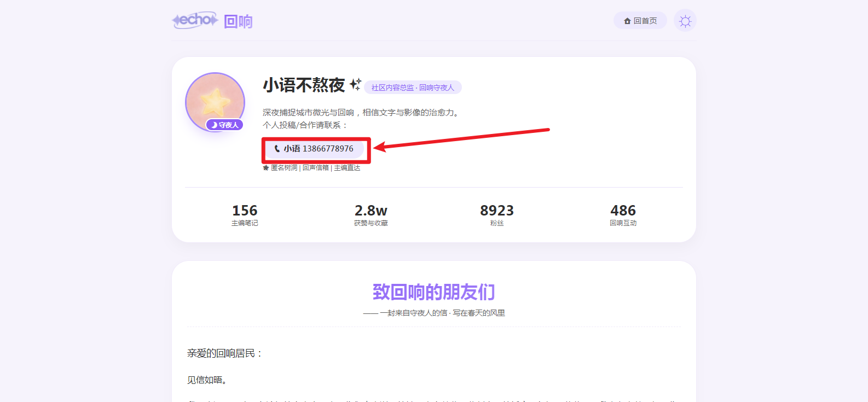Open the 匿名树洞 link
This screenshot has height=402, width=868.
click(x=284, y=168)
